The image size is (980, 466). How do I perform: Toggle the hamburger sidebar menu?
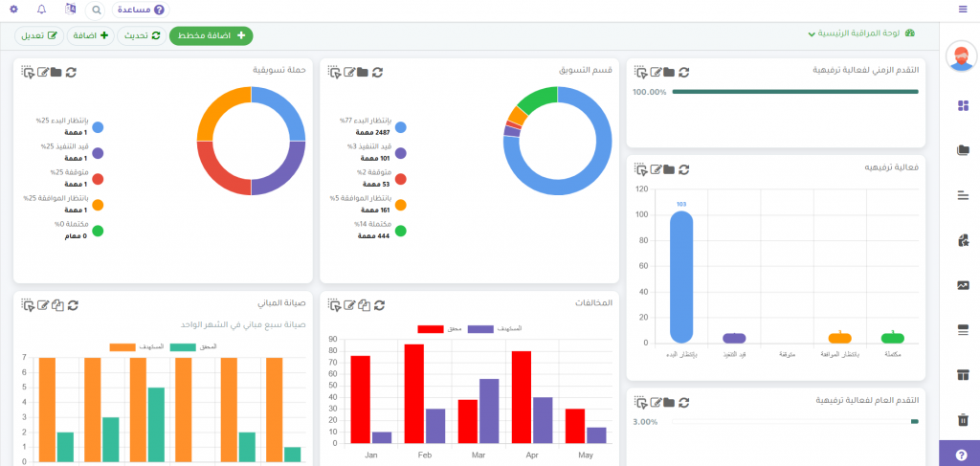963,10
